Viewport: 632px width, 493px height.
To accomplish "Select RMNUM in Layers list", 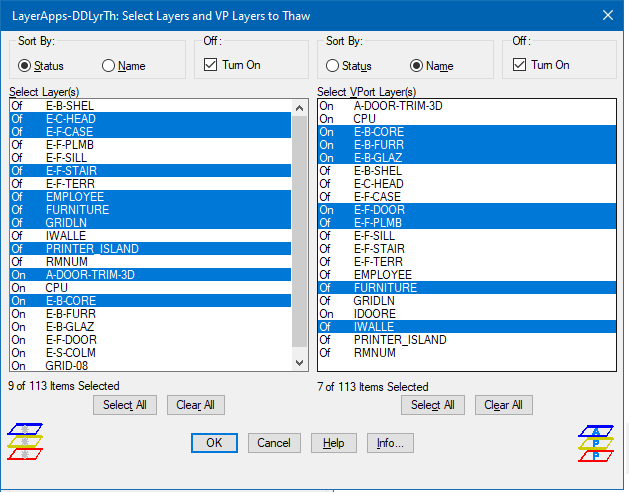I will coord(150,262).
